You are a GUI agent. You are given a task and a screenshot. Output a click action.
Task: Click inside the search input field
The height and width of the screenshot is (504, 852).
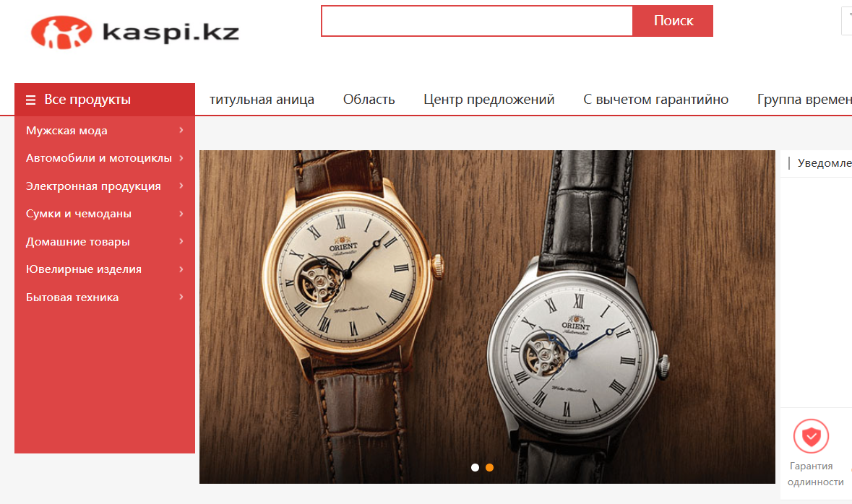pos(476,21)
